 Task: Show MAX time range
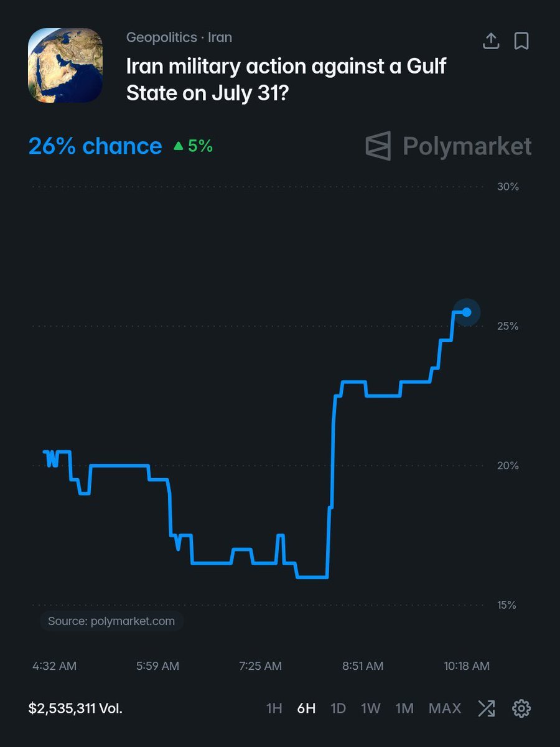coord(445,708)
